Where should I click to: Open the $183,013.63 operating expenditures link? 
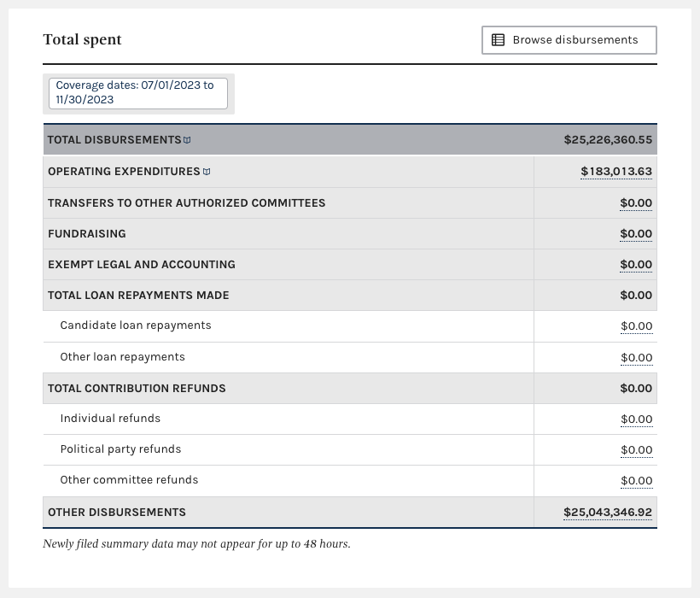616,172
